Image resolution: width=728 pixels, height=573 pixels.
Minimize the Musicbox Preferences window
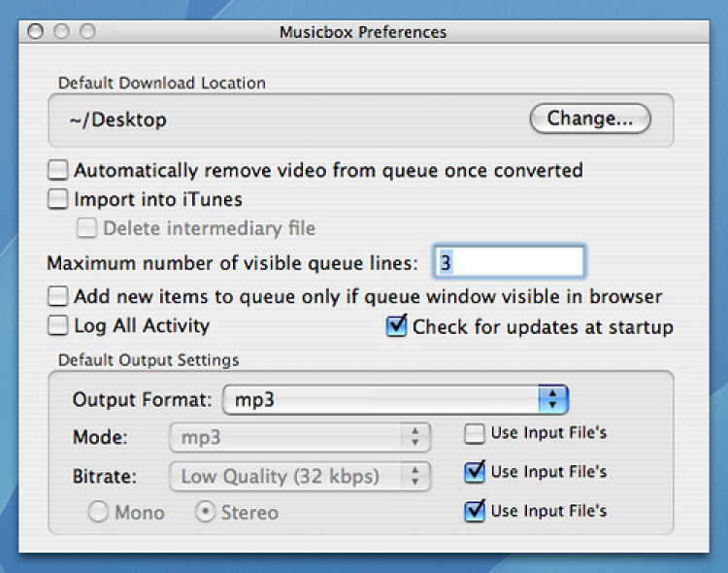[x=61, y=32]
